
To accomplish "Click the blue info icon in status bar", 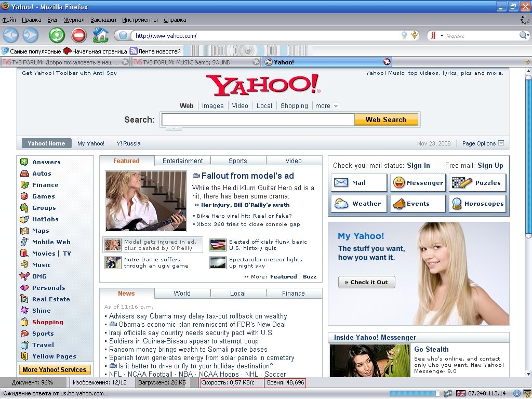I will (517, 393).
